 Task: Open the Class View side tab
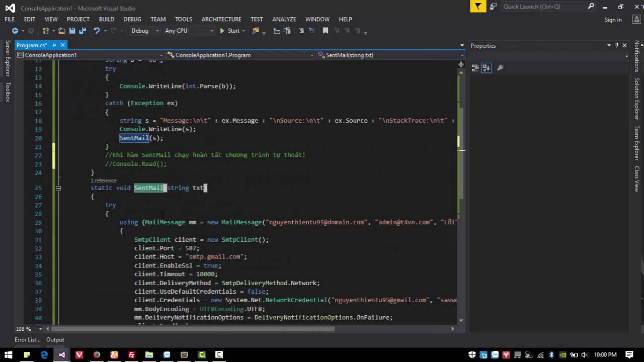636,178
